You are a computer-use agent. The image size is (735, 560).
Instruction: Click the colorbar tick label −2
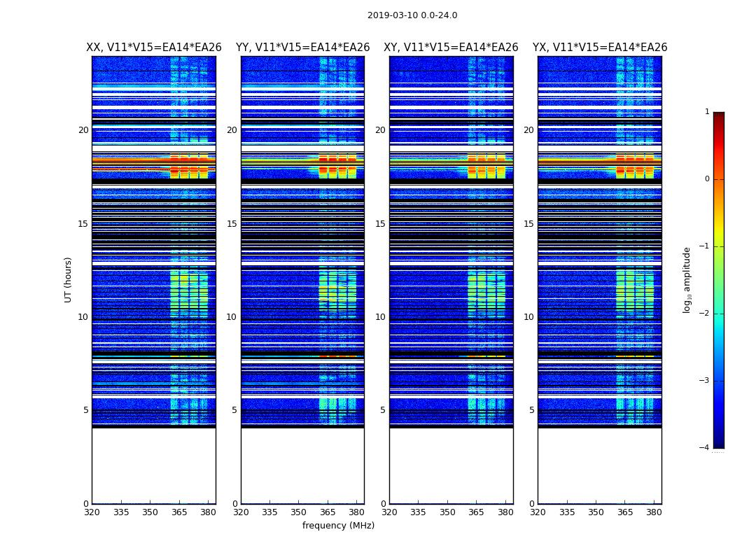(706, 314)
